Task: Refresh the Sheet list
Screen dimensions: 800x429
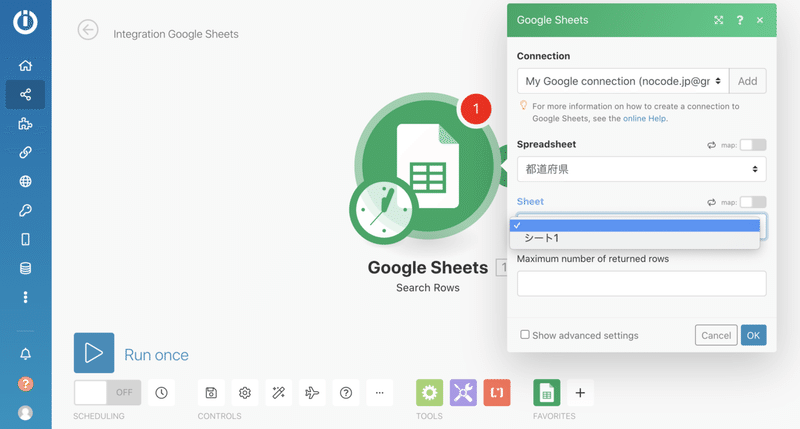Action: pos(711,202)
